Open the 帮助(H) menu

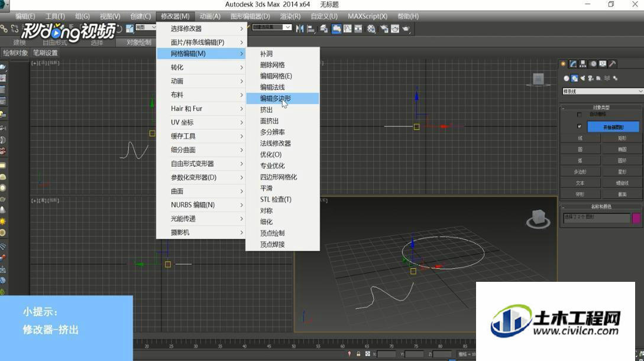[x=408, y=16]
